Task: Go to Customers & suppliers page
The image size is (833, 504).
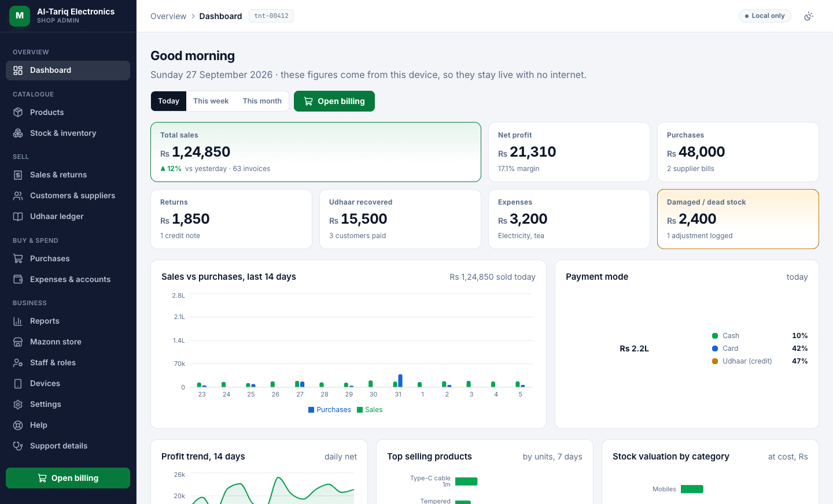Action: [x=68, y=195]
